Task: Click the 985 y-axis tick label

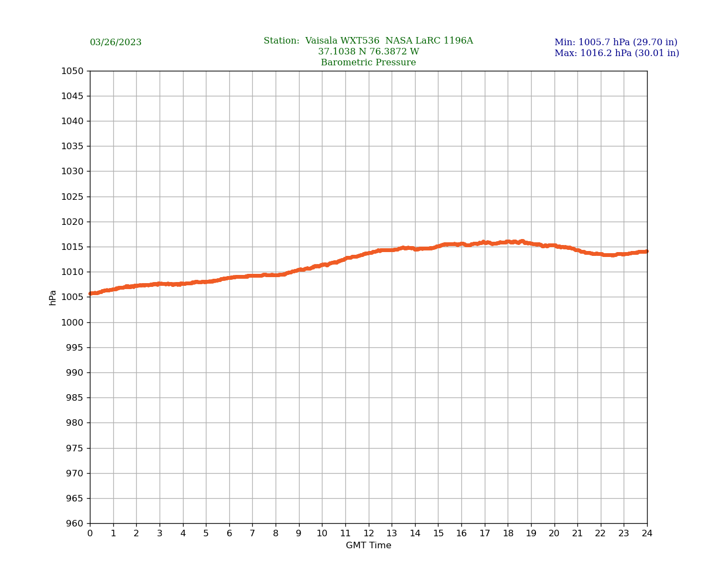Action: [75, 397]
